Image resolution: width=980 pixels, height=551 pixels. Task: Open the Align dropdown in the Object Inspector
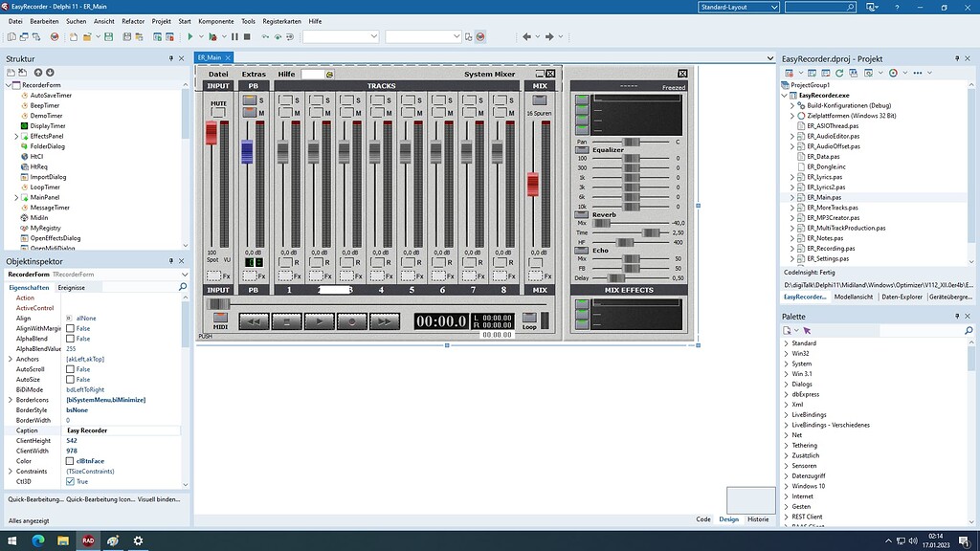124,320
